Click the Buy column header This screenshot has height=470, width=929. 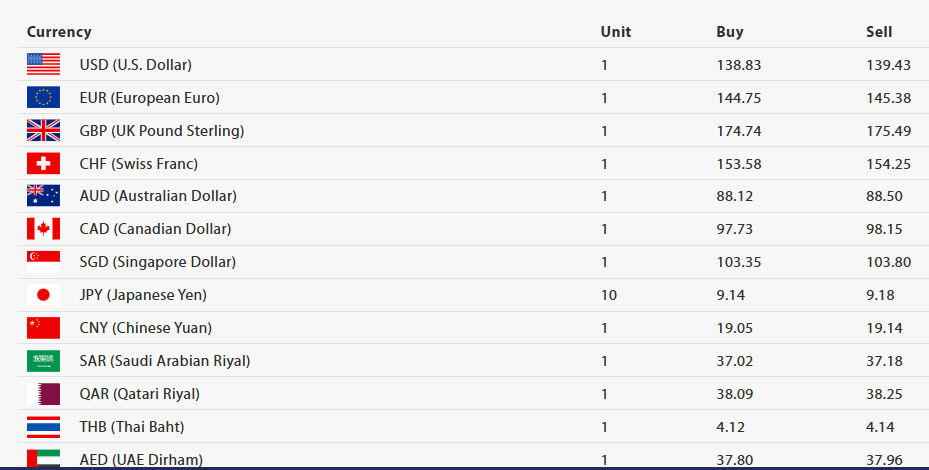[730, 32]
